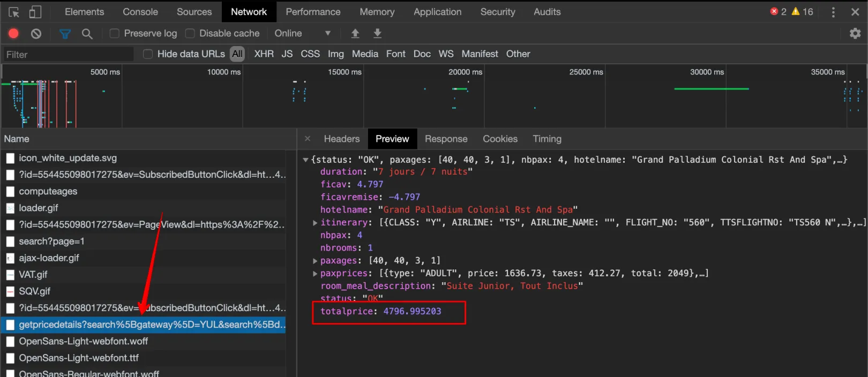Image resolution: width=868 pixels, height=377 pixels.
Task: Open the Performance tab
Action: tap(313, 12)
